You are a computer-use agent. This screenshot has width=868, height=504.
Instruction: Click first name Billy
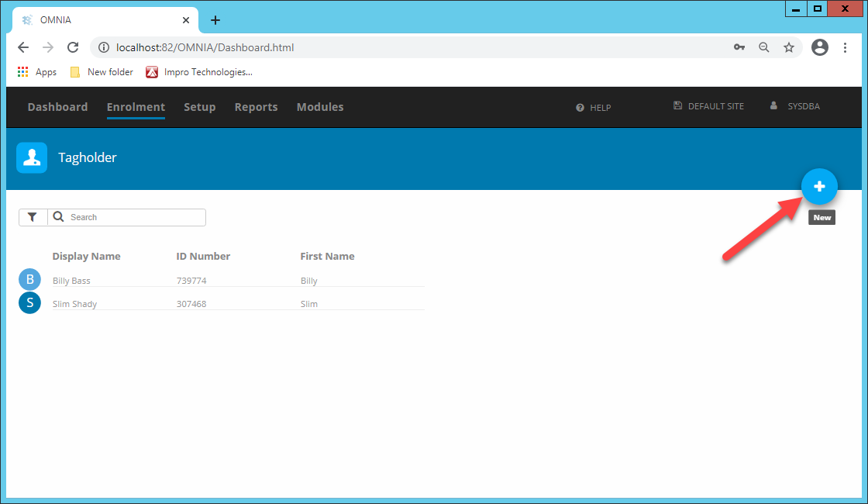pyautogui.click(x=309, y=281)
